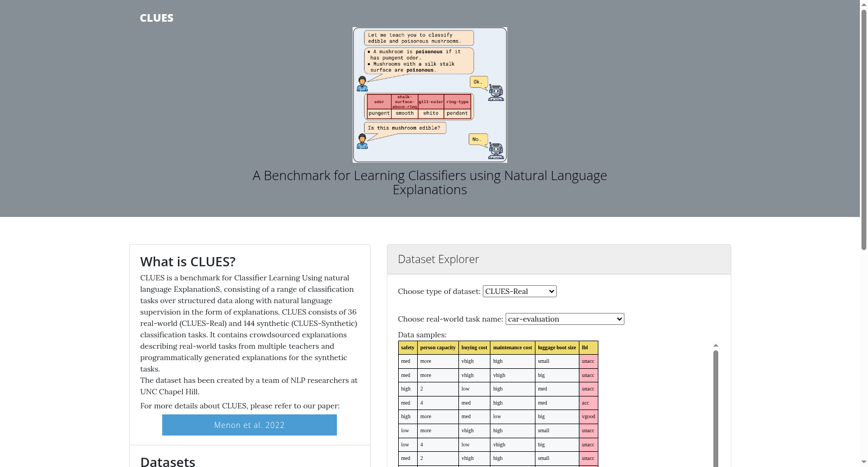Click the 'Data samples:' label
The image size is (868, 467).
(x=422, y=335)
